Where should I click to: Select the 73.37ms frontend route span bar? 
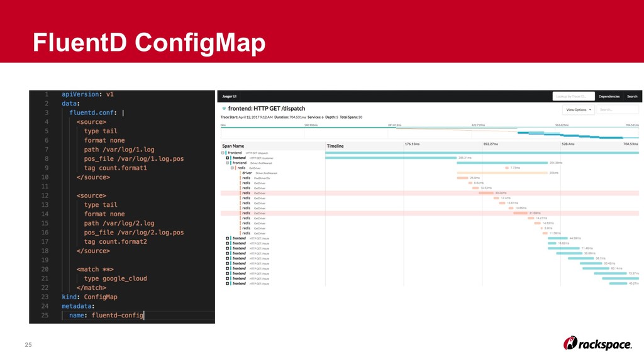click(610, 273)
